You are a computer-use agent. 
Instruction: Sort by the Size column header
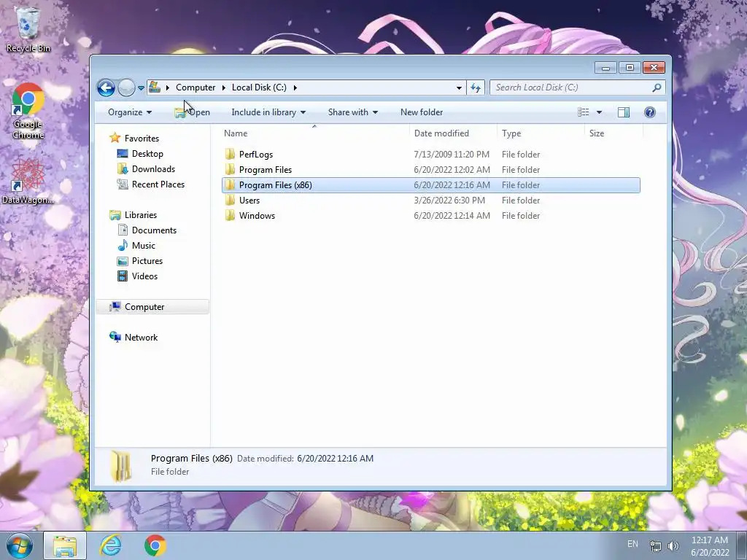(x=612, y=133)
